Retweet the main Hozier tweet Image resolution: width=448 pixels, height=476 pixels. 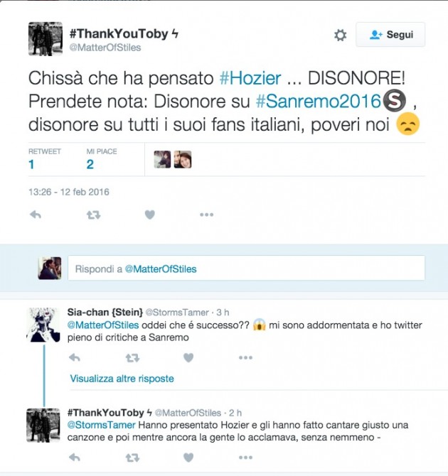(93, 215)
